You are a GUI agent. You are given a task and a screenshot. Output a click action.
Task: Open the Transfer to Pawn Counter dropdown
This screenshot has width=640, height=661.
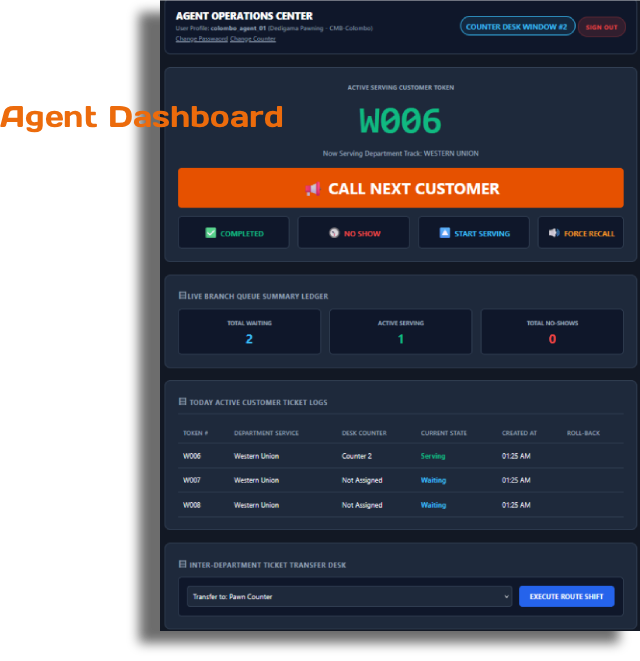[x=350, y=597]
